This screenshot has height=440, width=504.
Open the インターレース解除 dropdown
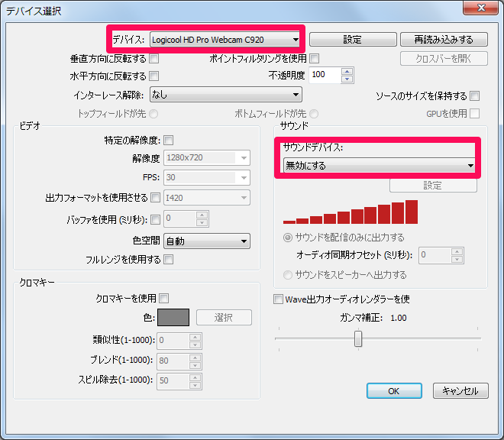(x=225, y=95)
